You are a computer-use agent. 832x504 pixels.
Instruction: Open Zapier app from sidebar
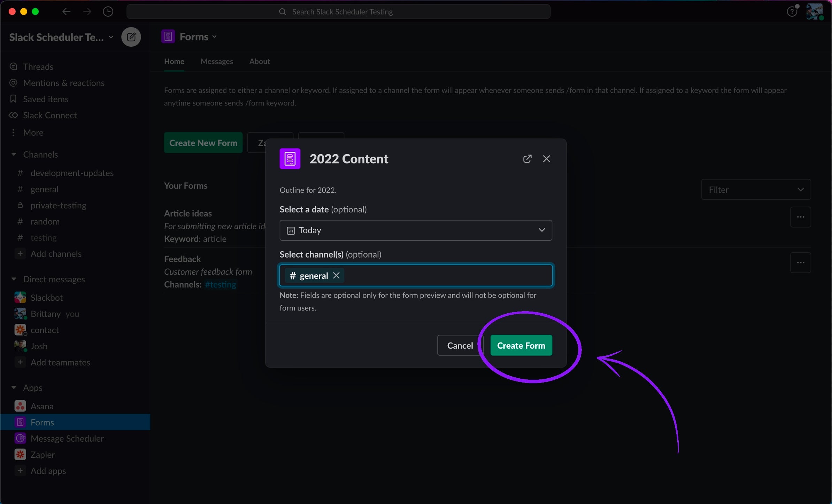click(43, 455)
